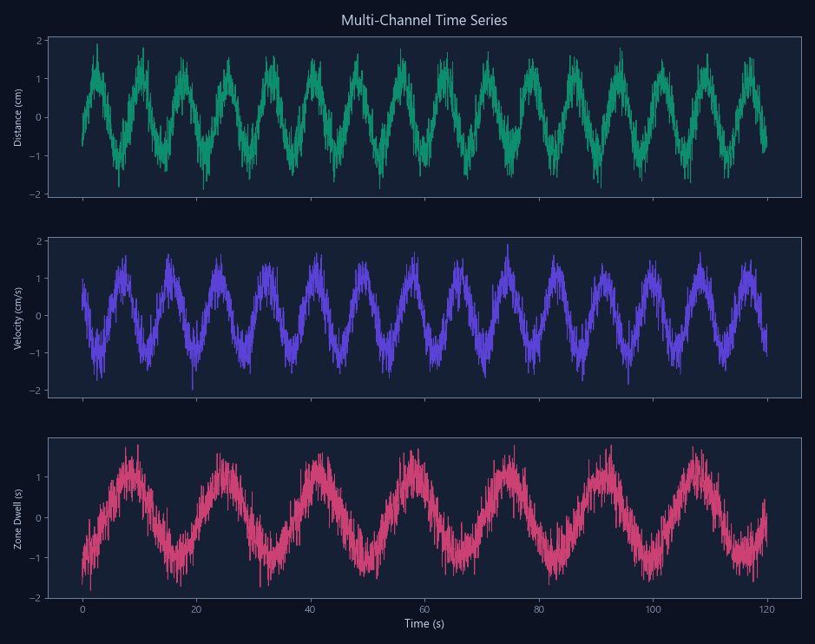Select the chart title Multi-Channel Time Series
This screenshot has width=815, height=644.
(424, 20)
